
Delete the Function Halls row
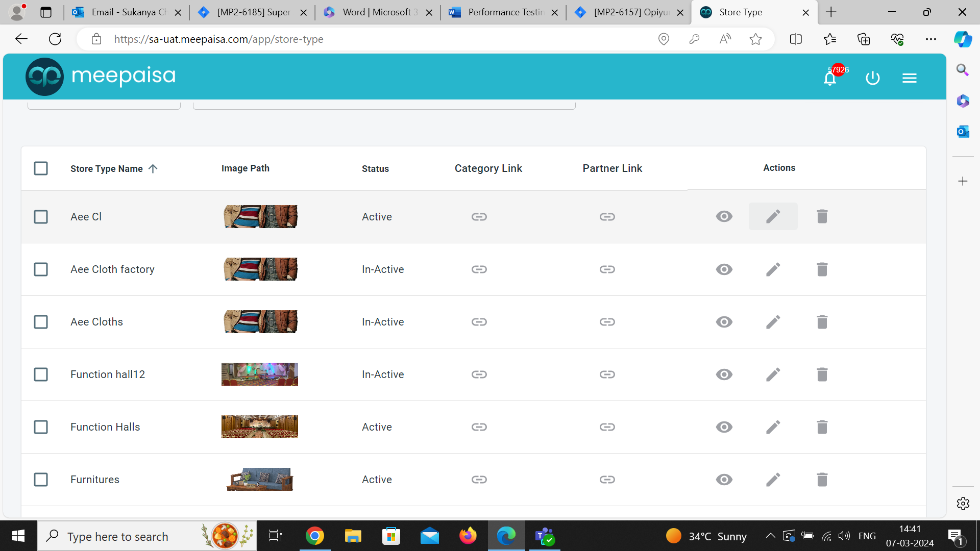tap(822, 427)
